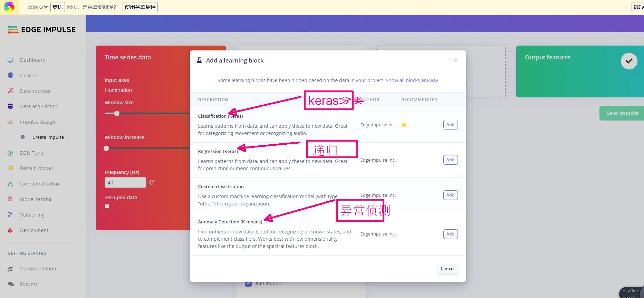The image size is (644, 298).
Task: Open Impulse design in sidebar
Action: tap(37, 122)
